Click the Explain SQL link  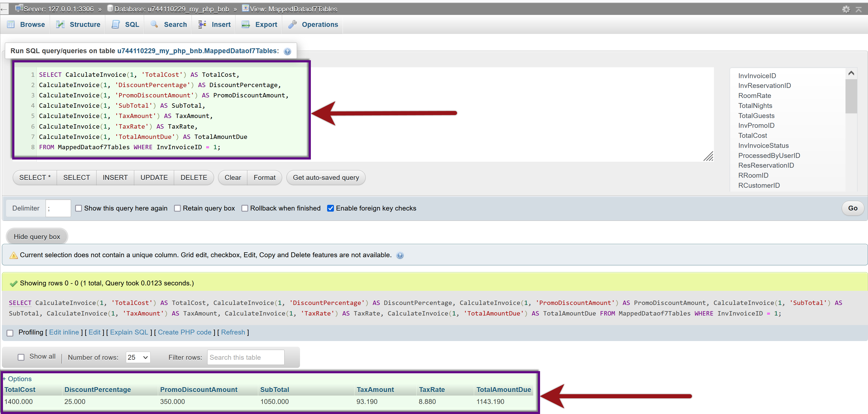129,332
